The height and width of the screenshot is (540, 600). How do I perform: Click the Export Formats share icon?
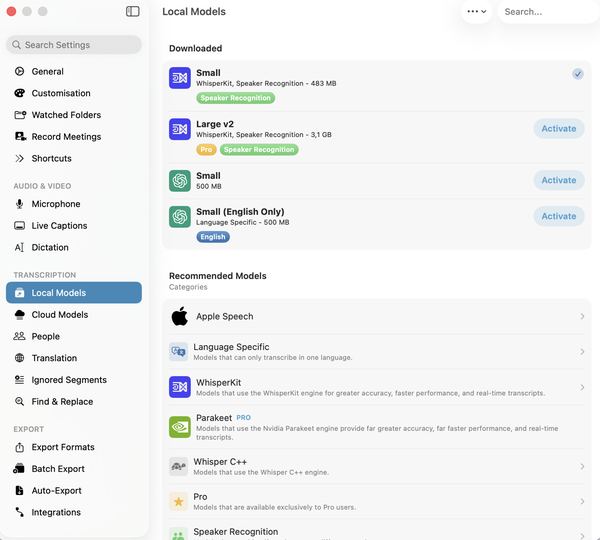click(20, 447)
